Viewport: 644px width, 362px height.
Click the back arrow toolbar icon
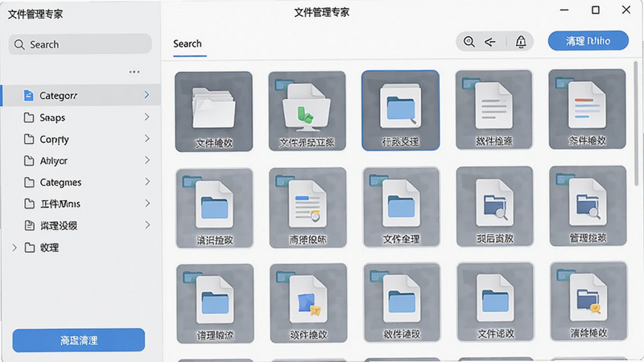pyautogui.click(x=489, y=42)
